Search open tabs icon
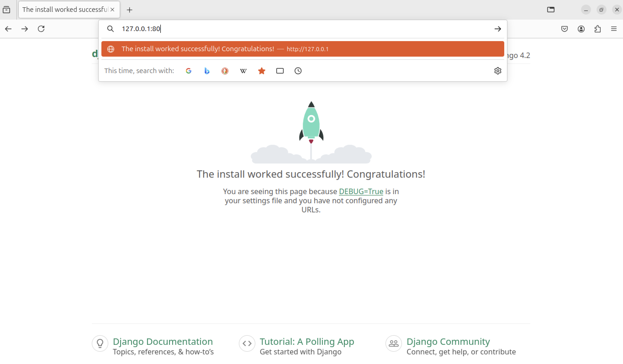Screen dimensions: 623x364 coord(280,71)
